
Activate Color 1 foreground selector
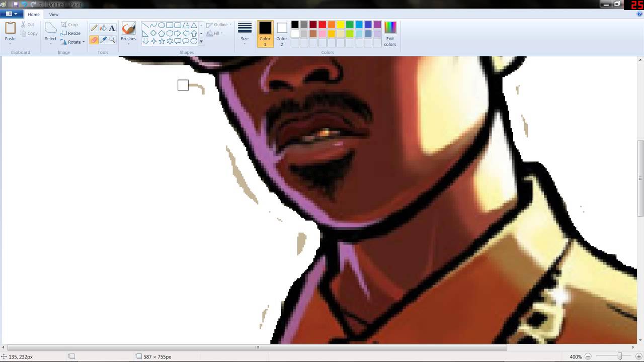click(265, 34)
